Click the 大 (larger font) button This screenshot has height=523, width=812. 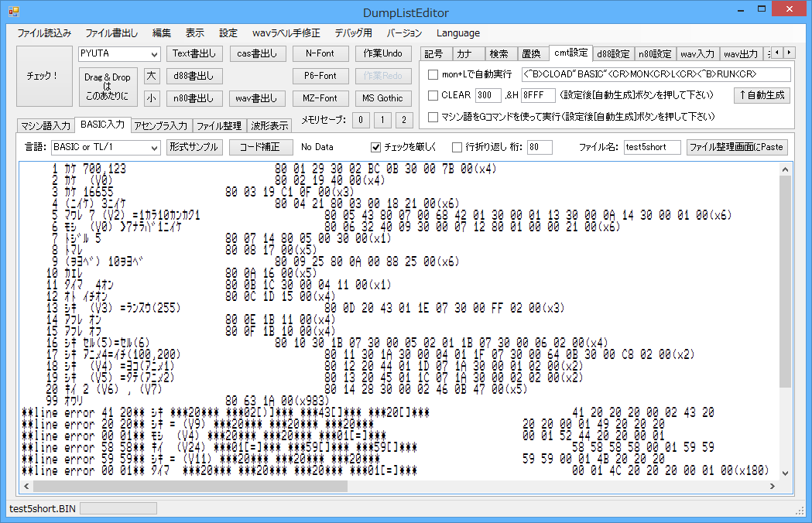click(x=151, y=76)
